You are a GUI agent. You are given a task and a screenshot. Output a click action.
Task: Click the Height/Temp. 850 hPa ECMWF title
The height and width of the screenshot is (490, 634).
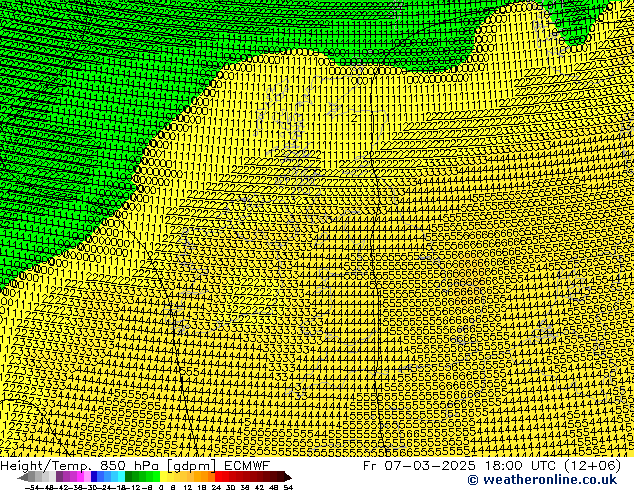135,466
